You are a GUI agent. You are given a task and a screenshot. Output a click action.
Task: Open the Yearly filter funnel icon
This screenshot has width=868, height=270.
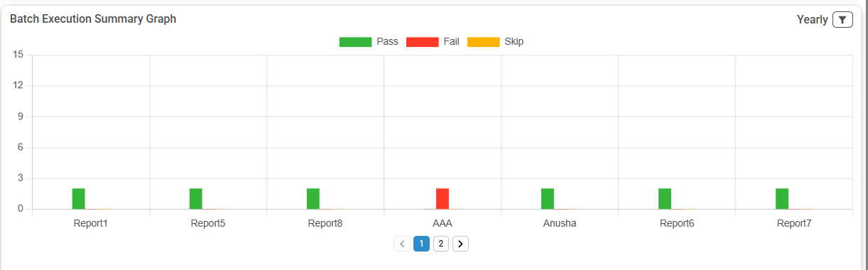point(842,20)
